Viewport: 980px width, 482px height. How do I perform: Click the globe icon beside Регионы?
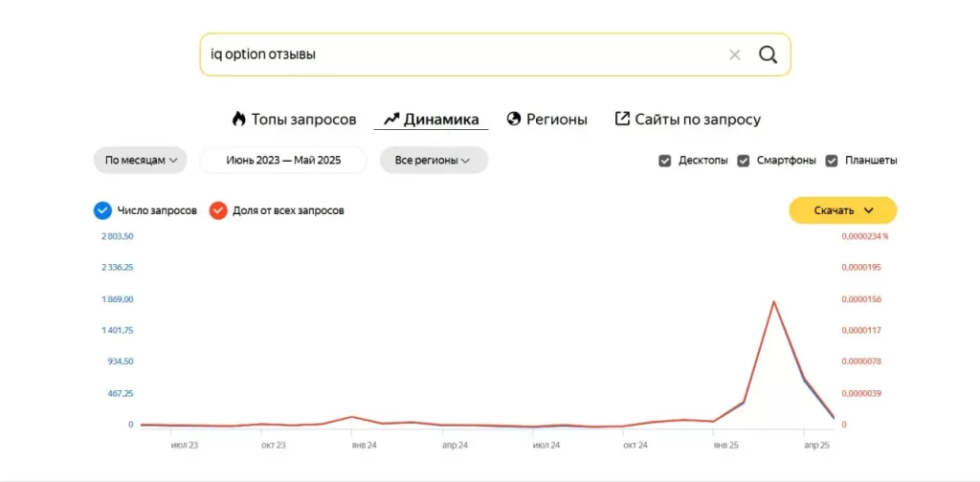(x=514, y=119)
